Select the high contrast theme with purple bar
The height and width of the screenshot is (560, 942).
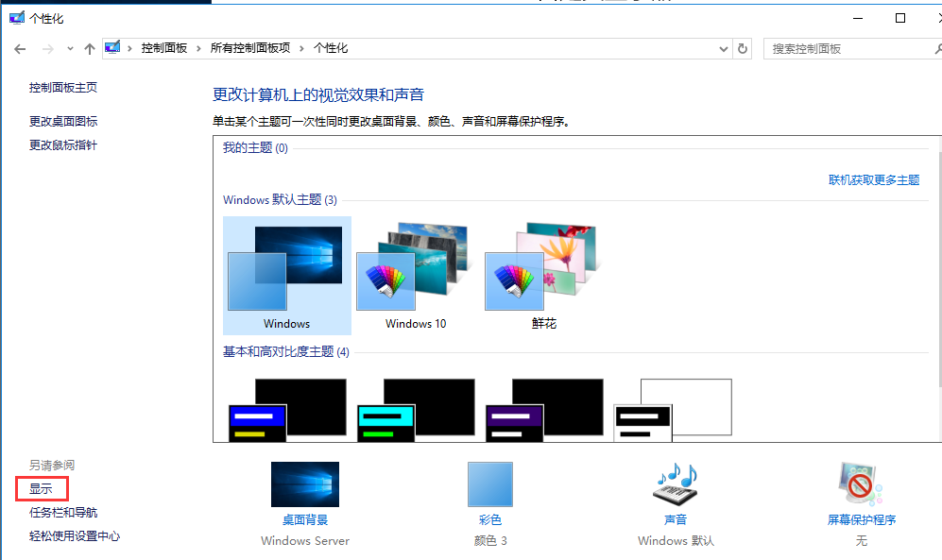[544, 409]
